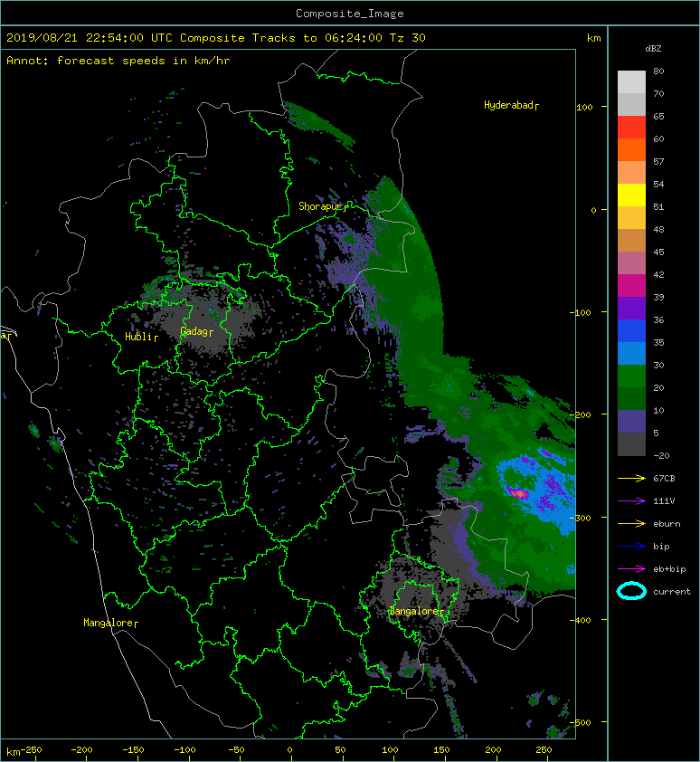Click the 'Annot: forecast speeds in km/hr' text
700x762 pixels.
coord(118,61)
